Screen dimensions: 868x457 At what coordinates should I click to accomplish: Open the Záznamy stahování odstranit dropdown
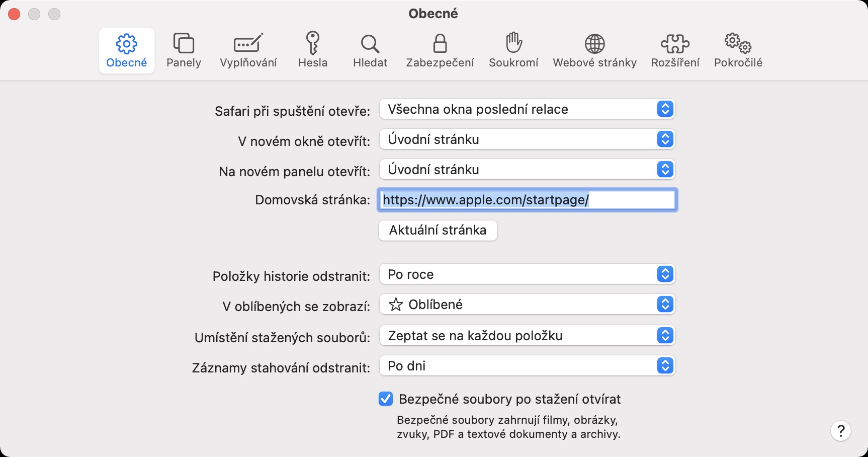click(527, 366)
